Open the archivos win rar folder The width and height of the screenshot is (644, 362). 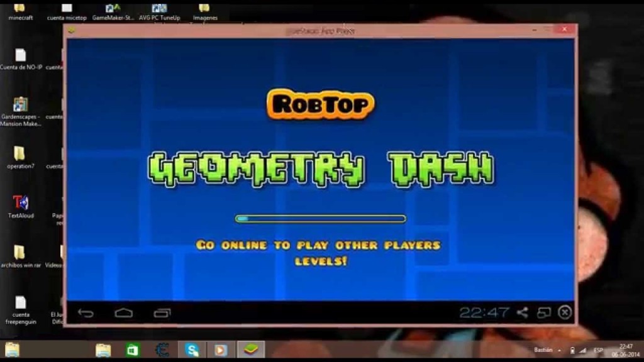coord(21,256)
